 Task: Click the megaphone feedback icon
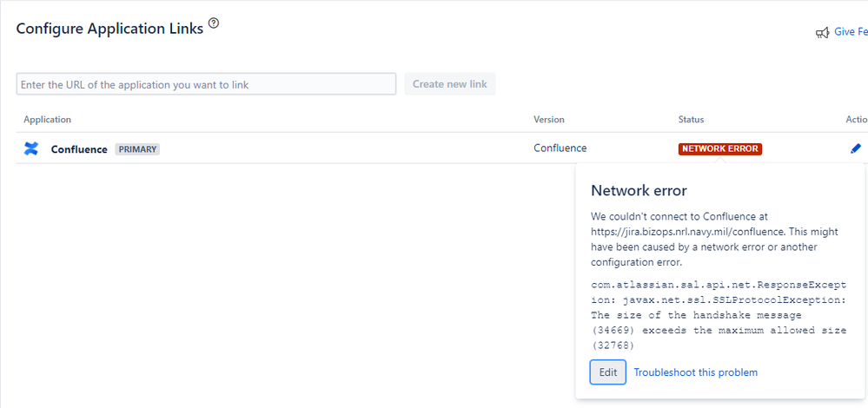(822, 33)
